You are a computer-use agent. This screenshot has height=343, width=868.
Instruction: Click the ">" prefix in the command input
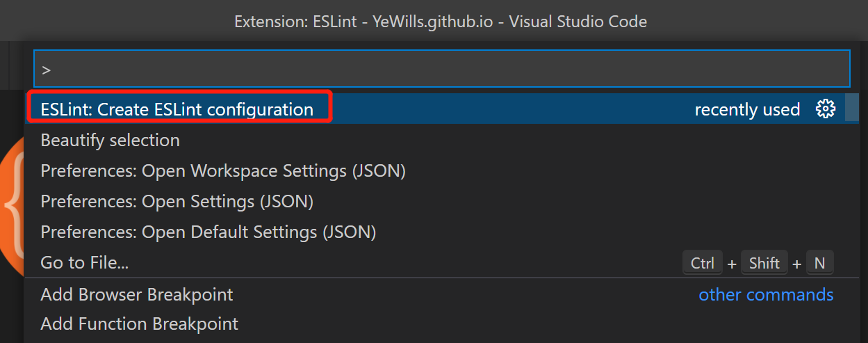pos(47,70)
